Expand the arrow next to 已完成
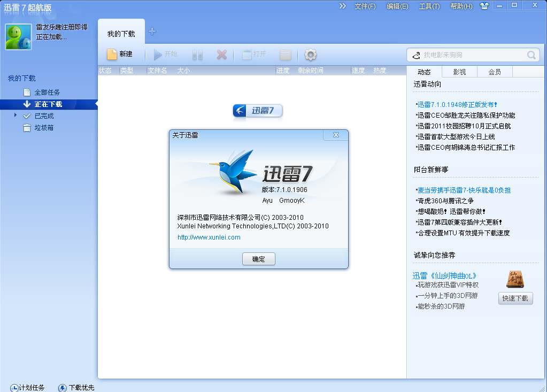The height and width of the screenshot is (392, 547). 16,115
